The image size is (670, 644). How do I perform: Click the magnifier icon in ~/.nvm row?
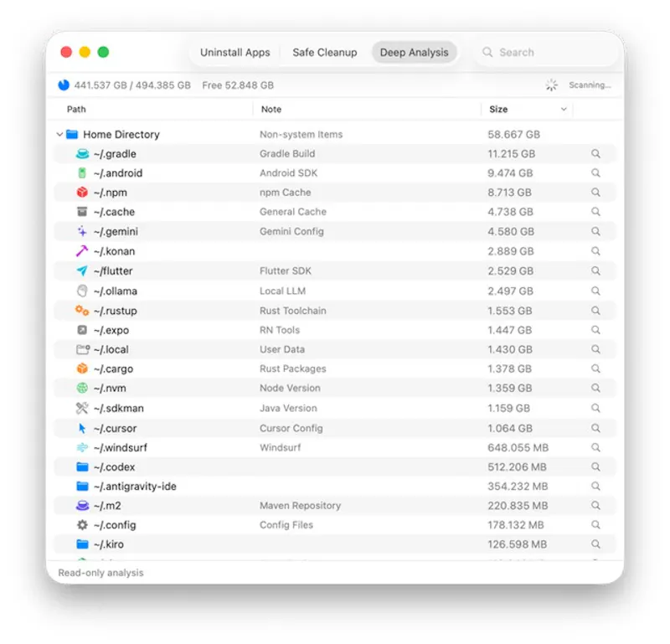click(595, 388)
